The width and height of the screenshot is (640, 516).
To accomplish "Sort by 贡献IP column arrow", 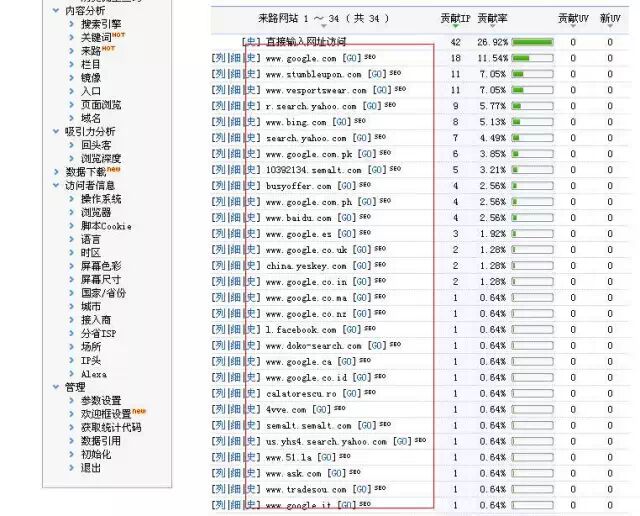I will pyautogui.click(x=456, y=26).
